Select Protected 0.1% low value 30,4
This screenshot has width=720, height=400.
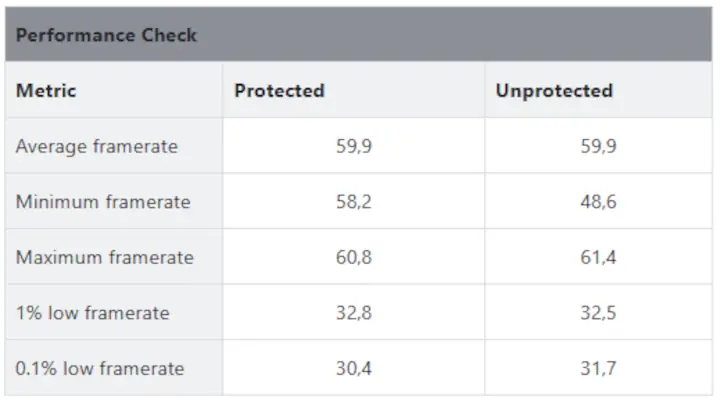click(x=354, y=368)
